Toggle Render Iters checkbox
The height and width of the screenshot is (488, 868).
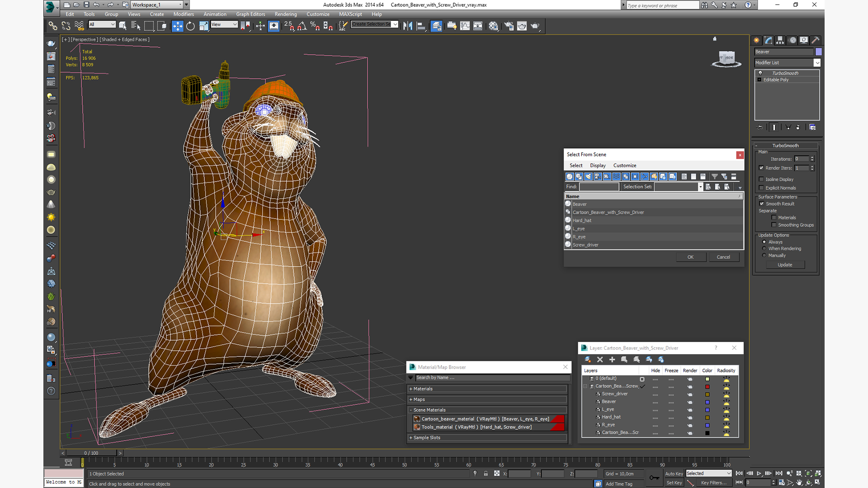[x=761, y=168]
